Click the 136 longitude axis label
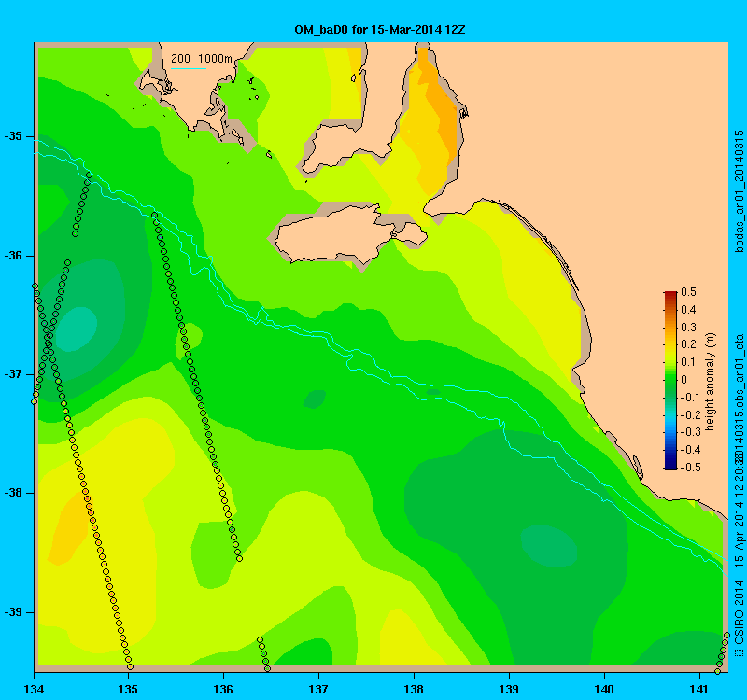Viewport: 747px width, 700px height. point(223,689)
